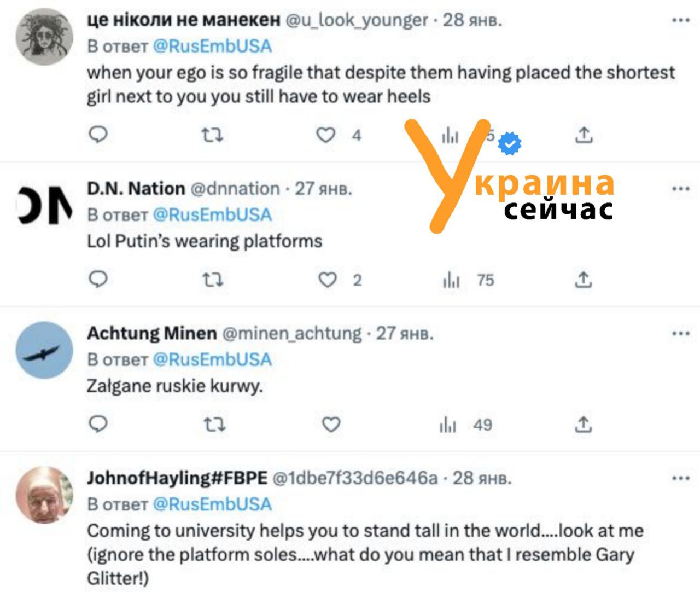
Task: Open more options for u_look_younger tweet
Action: [x=680, y=21]
